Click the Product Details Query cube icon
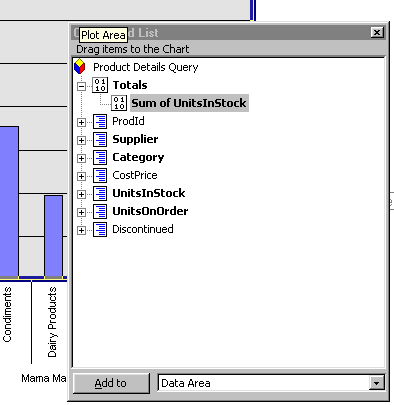The image size is (394, 405). (80, 67)
